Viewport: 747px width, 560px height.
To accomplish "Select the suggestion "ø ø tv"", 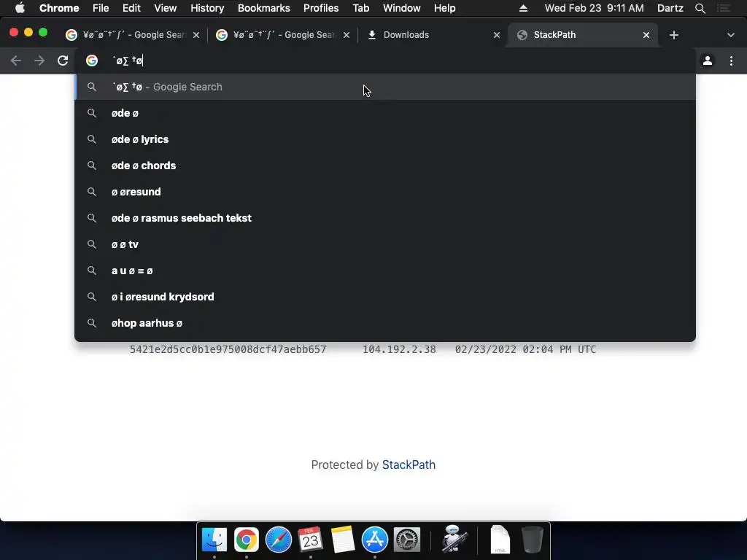I will coord(385,244).
